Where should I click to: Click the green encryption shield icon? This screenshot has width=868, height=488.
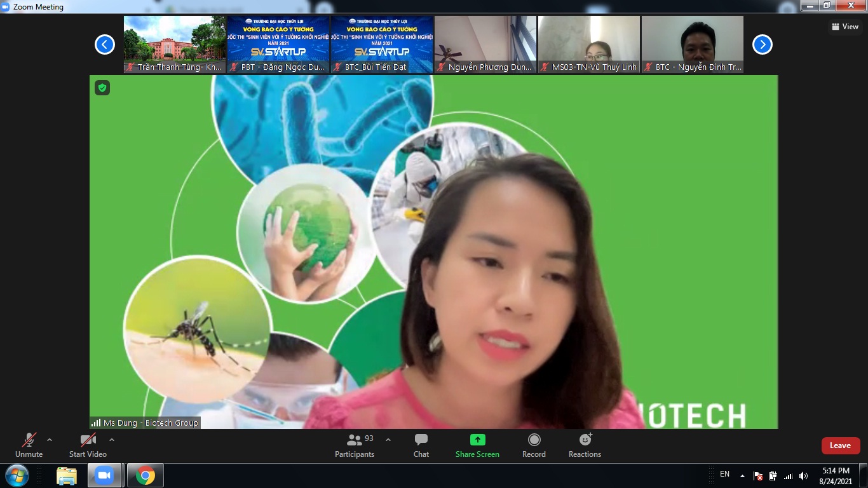pos(102,88)
